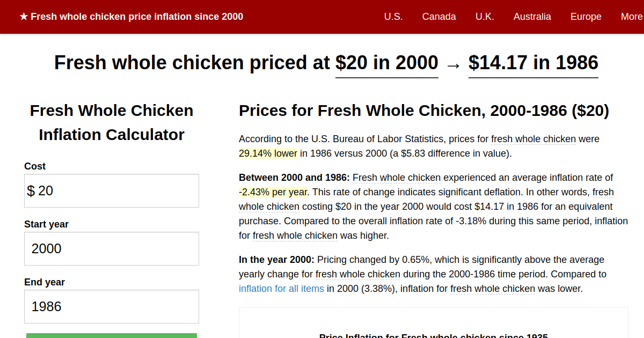Switch to the Australia section
Image resolution: width=644 pixels, height=338 pixels.
[x=532, y=17]
